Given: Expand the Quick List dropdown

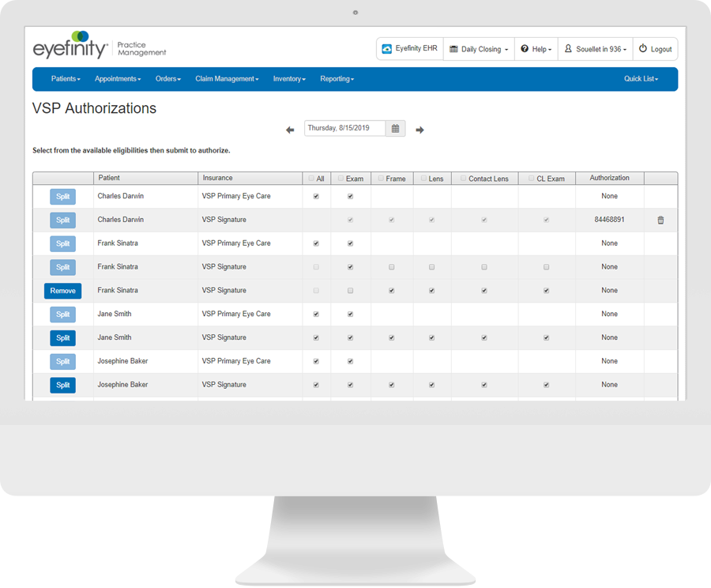Looking at the screenshot, I should click(641, 79).
